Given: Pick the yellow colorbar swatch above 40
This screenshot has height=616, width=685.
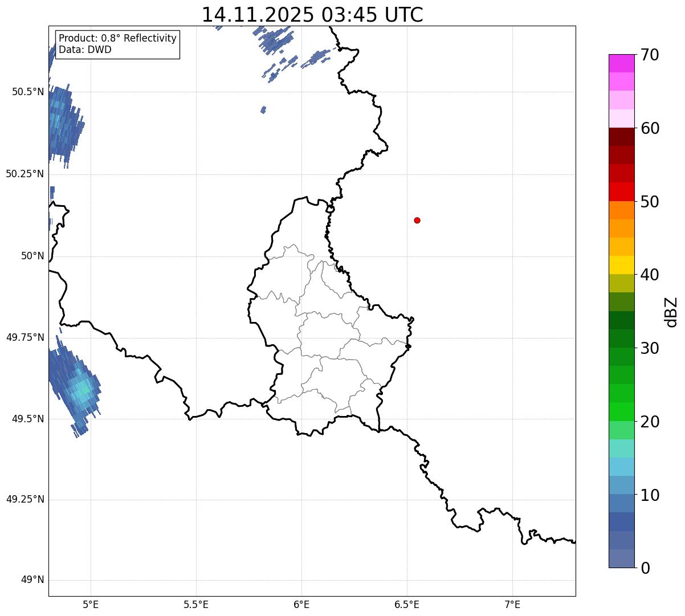Looking at the screenshot, I should pos(622,265).
